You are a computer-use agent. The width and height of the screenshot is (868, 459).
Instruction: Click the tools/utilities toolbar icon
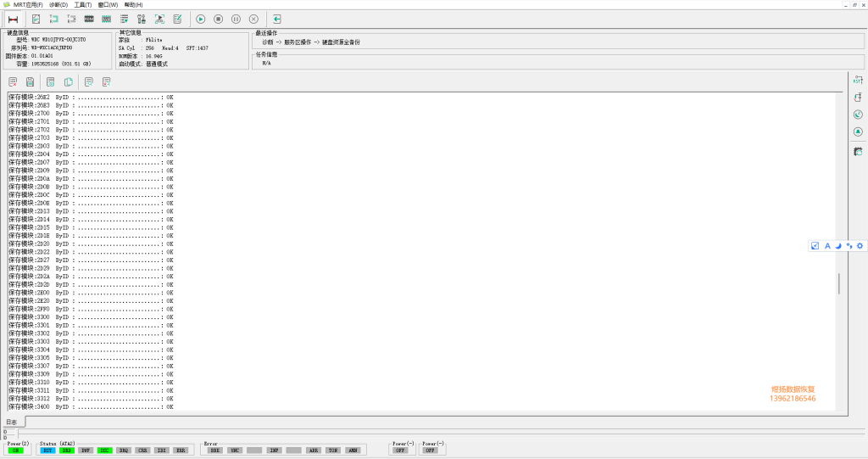(x=142, y=19)
